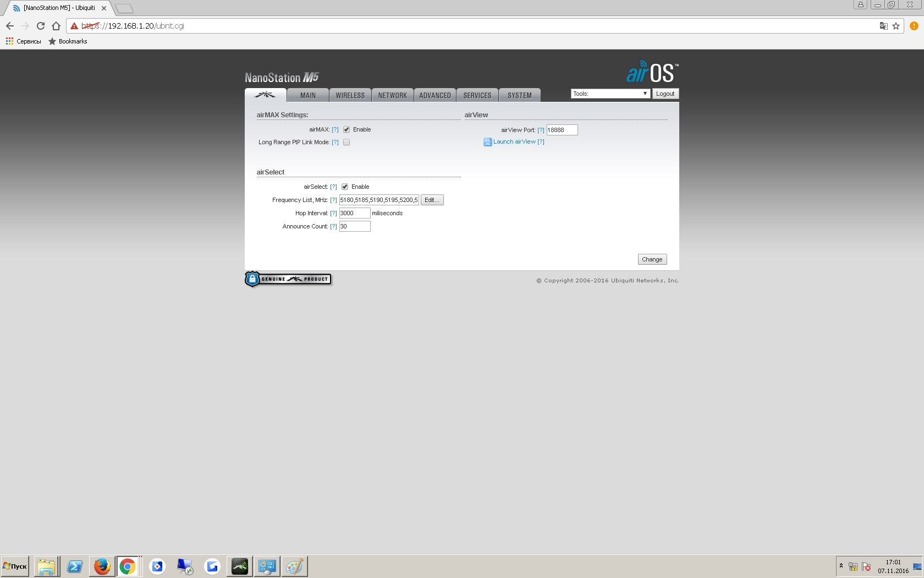
Task: Open help for Frequency List
Action: 333,200
